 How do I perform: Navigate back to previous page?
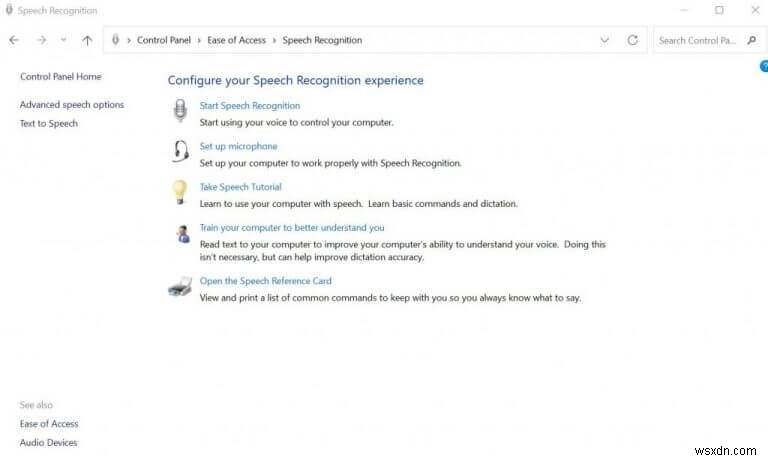point(14,40)
